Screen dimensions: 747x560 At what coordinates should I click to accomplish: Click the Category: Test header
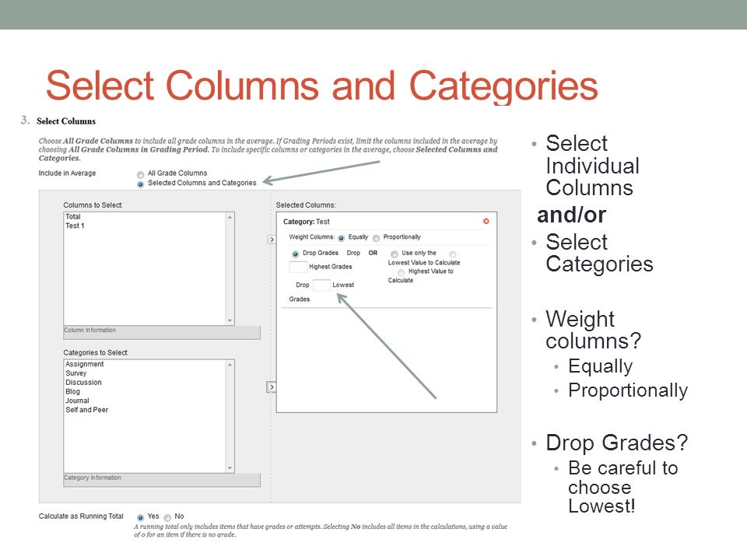tap(306, 222)
